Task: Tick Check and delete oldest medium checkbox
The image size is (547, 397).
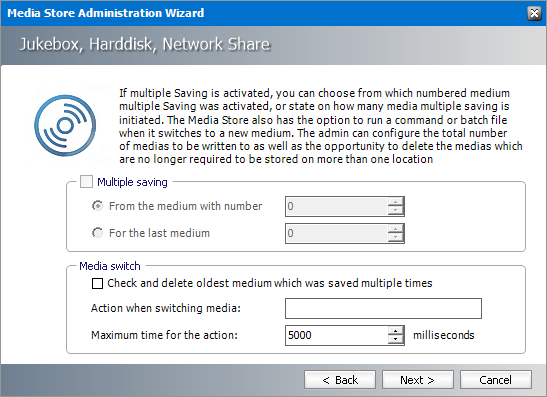Action: (x=97, y=283)
